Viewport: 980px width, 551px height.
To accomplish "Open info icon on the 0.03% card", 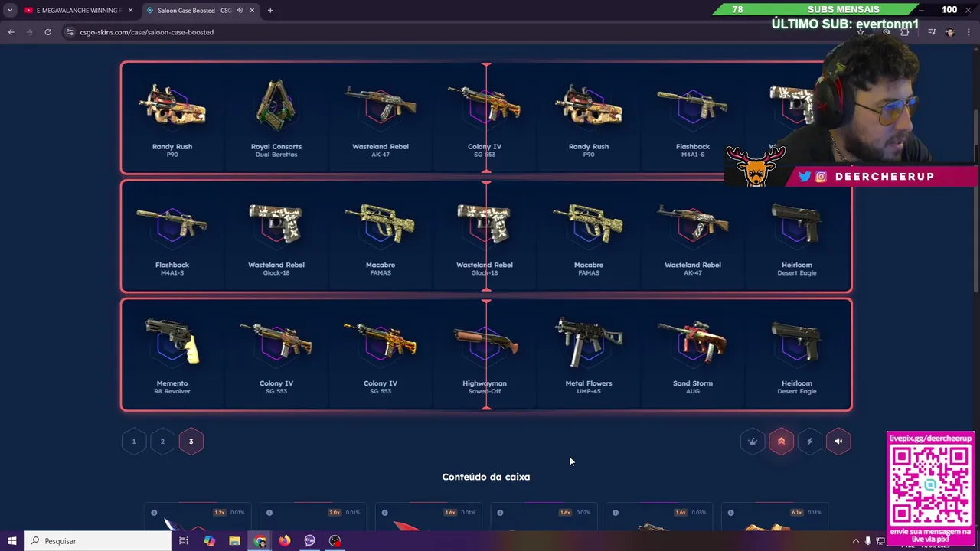I will click(615, 513).
